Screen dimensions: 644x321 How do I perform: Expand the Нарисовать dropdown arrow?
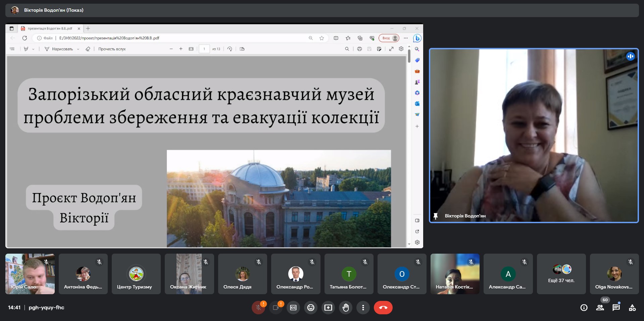coord(78,49)
